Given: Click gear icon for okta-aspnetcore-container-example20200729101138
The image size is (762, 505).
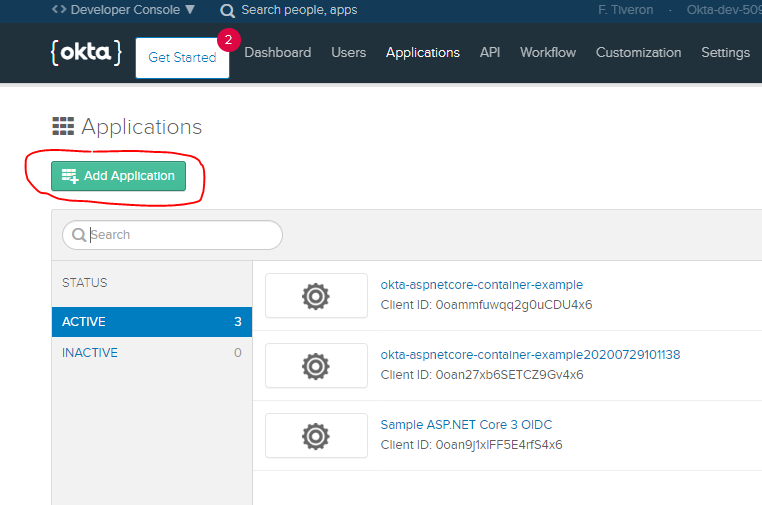Looking at the screenshot, I should point(316,365).
